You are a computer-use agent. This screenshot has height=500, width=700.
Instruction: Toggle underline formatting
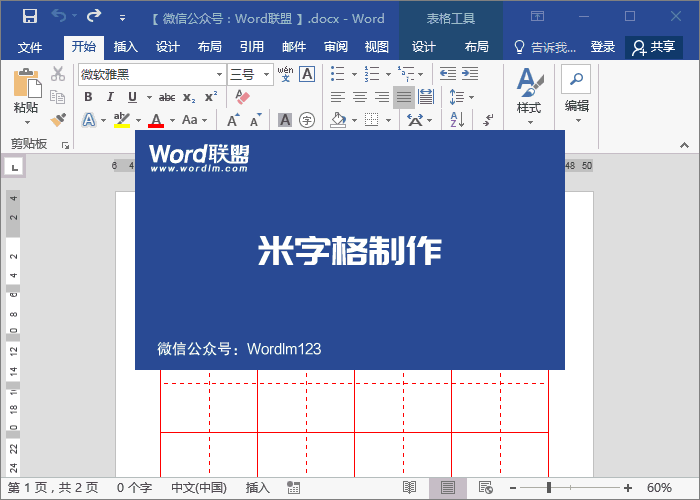click(x=132, y=97)
